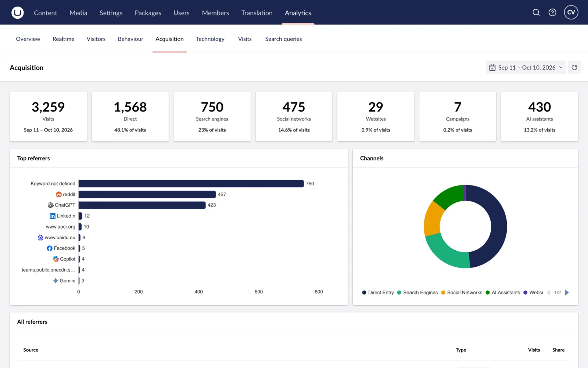The image size is (588, 368).
Task: Click the calendar icon in date picker
Action: (492, 68)
